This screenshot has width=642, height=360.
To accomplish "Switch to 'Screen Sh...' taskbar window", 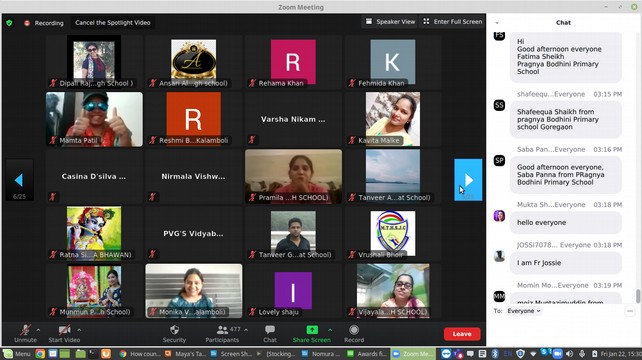I will point(231,354).
